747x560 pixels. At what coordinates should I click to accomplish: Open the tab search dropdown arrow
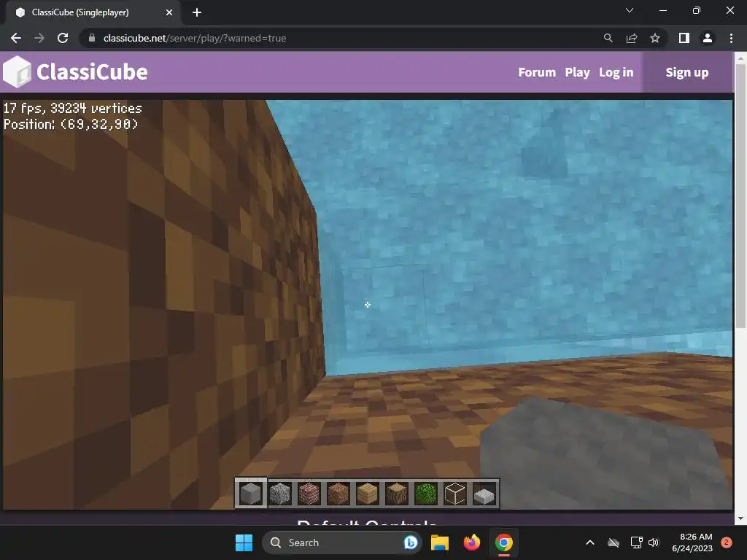(630, 10)
